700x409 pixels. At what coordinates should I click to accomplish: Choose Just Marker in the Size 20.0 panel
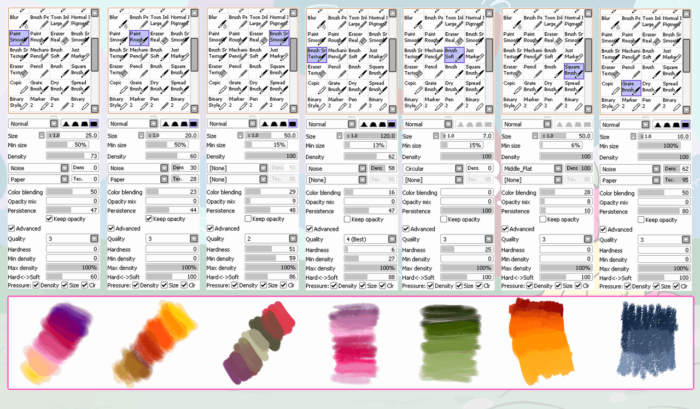179,54
